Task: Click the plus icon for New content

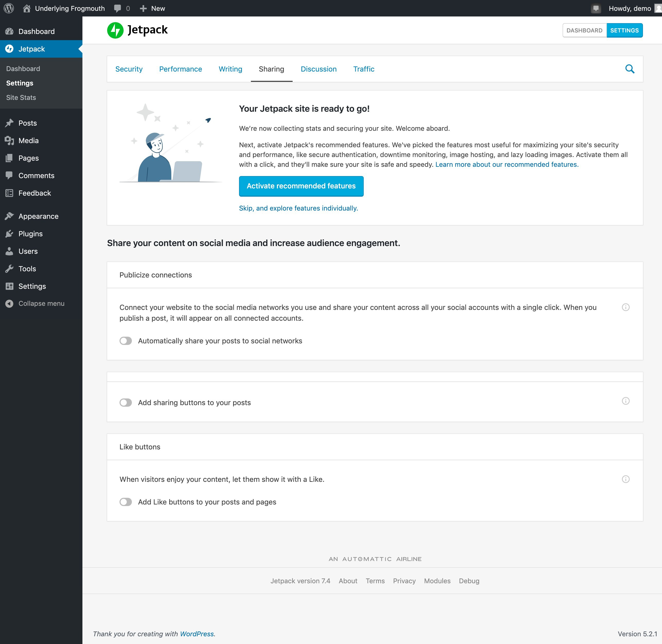Action: click(143, 8)
